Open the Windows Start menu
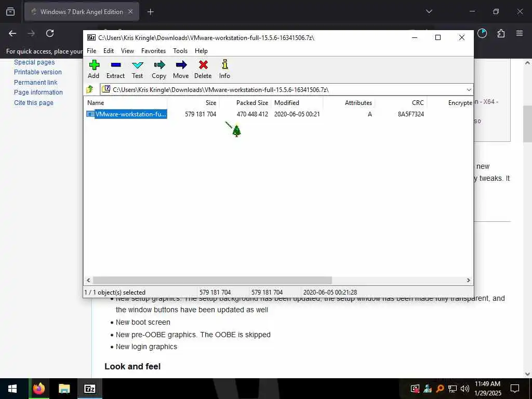This screenshot has height=399, width=532. pos(12,389)
